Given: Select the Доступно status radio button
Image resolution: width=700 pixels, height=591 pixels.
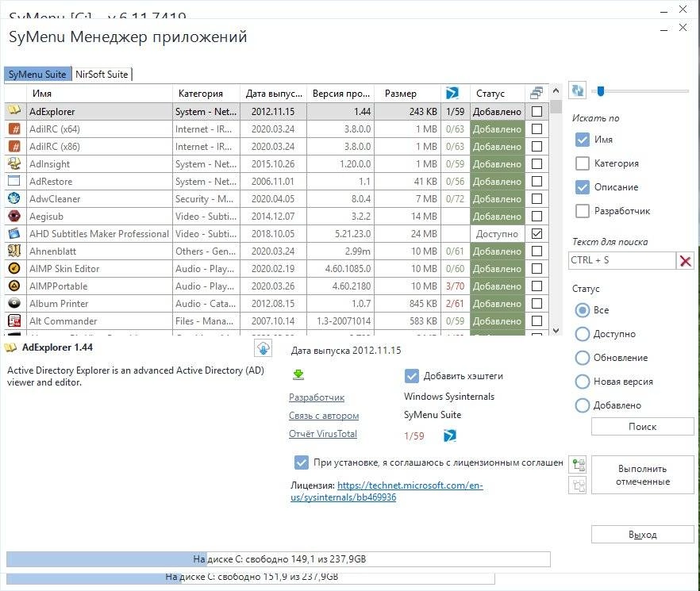Looking at the screenshot, I should coord(583,334).
